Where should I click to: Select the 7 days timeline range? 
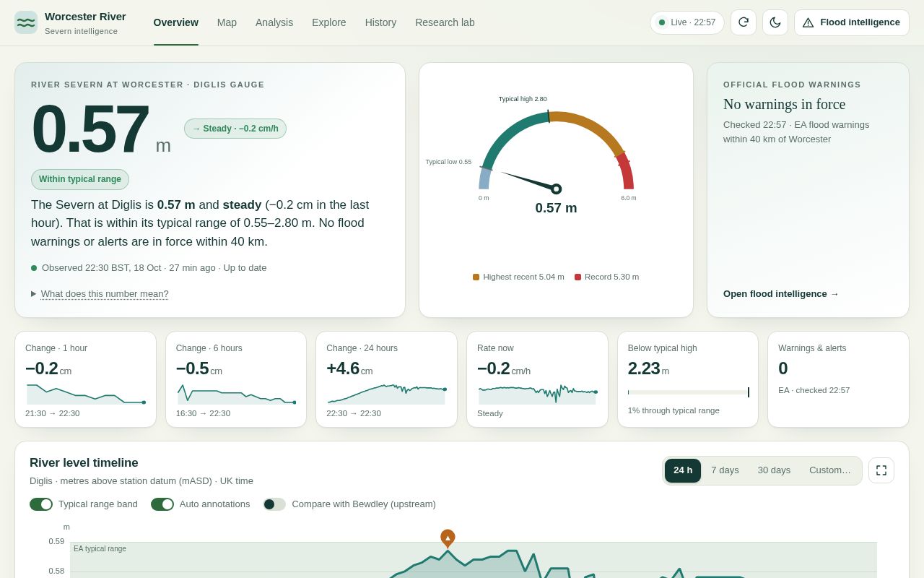(725, 470)
